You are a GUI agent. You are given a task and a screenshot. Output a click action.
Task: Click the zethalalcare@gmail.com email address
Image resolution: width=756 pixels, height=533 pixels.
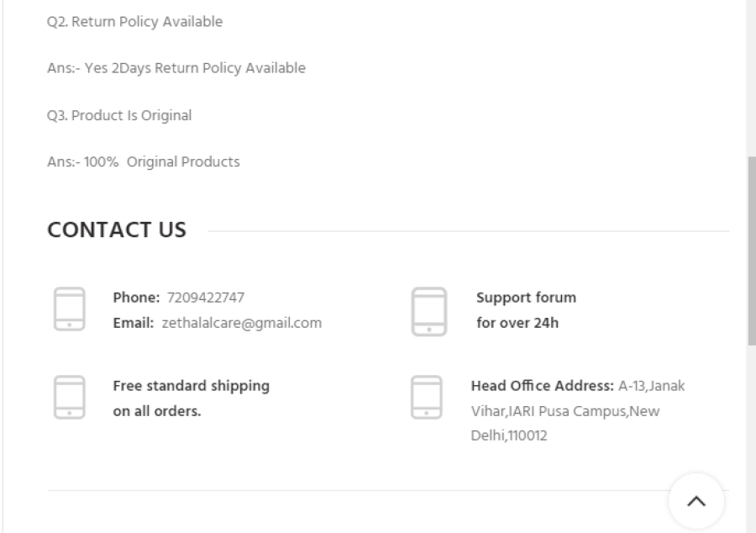(x=242, y=323)
